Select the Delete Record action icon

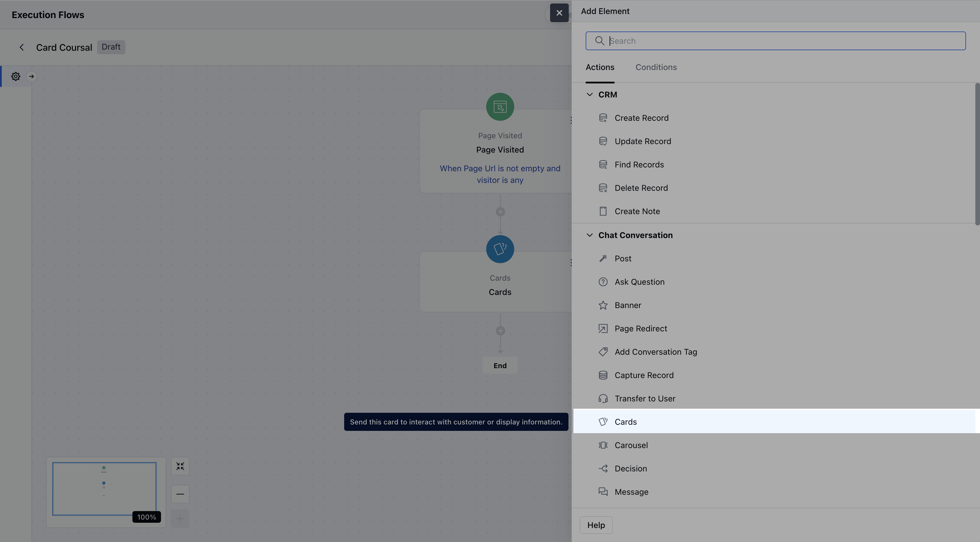(603, 188)
